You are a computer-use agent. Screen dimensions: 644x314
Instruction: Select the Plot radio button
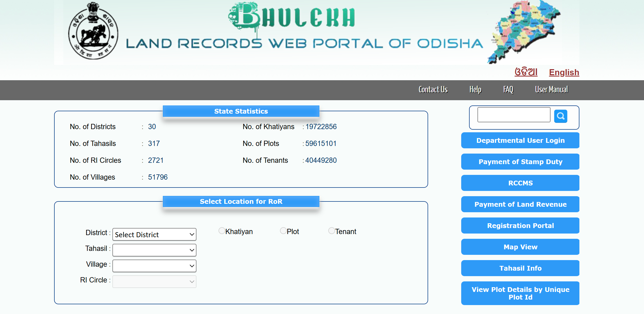[x=283, y=231]
